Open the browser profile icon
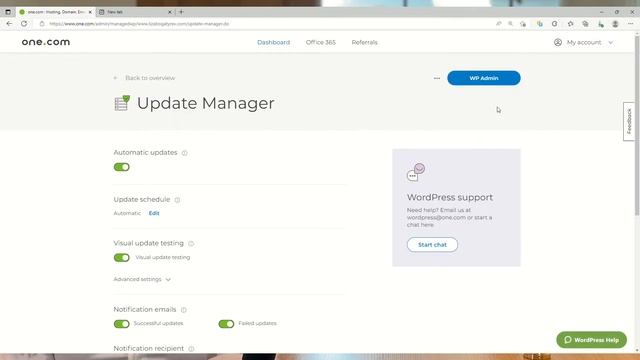The image size is (640, 360). [616, 24]
